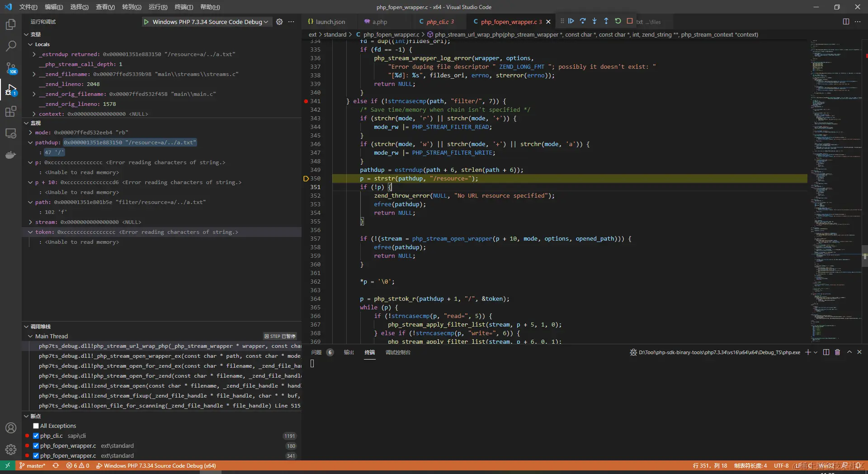Toggle php_fopen_wrapper.c breakpoint at line 180
This screenshot has width=868, height=474.
point(36,446)
